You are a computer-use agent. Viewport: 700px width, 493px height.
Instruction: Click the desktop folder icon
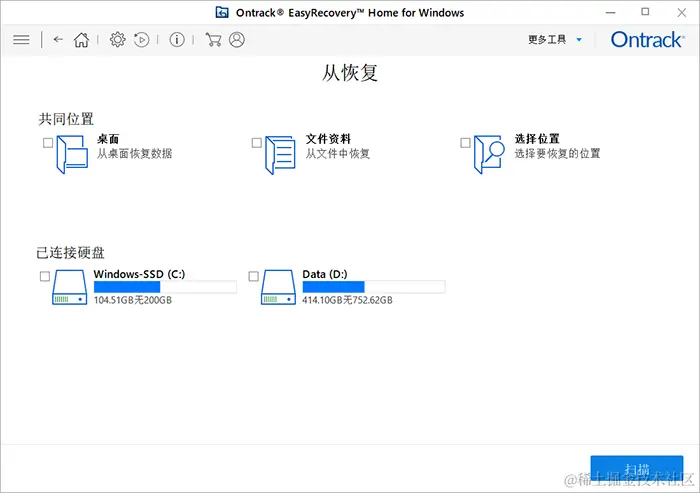(72, 155)
